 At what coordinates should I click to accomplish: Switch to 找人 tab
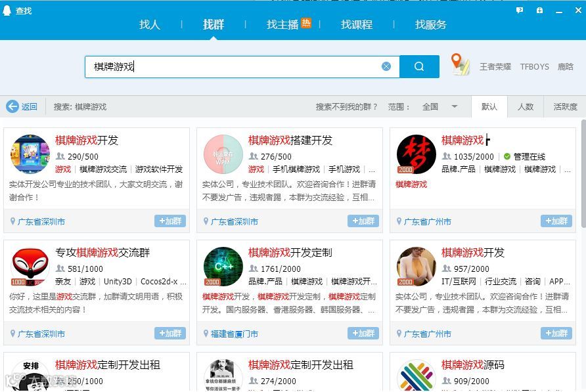pos(150,25)
